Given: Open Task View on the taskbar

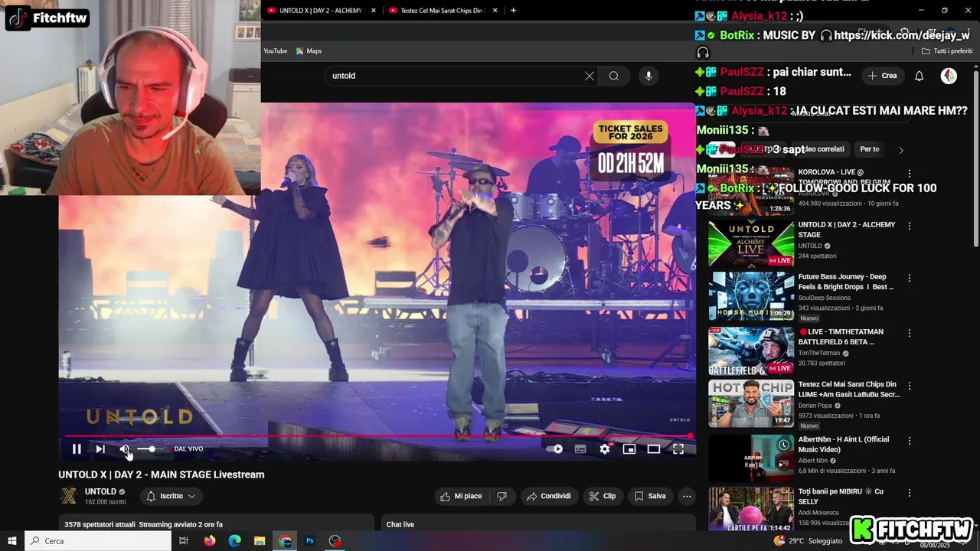Looking at the screenshot, I should [184, 541].
